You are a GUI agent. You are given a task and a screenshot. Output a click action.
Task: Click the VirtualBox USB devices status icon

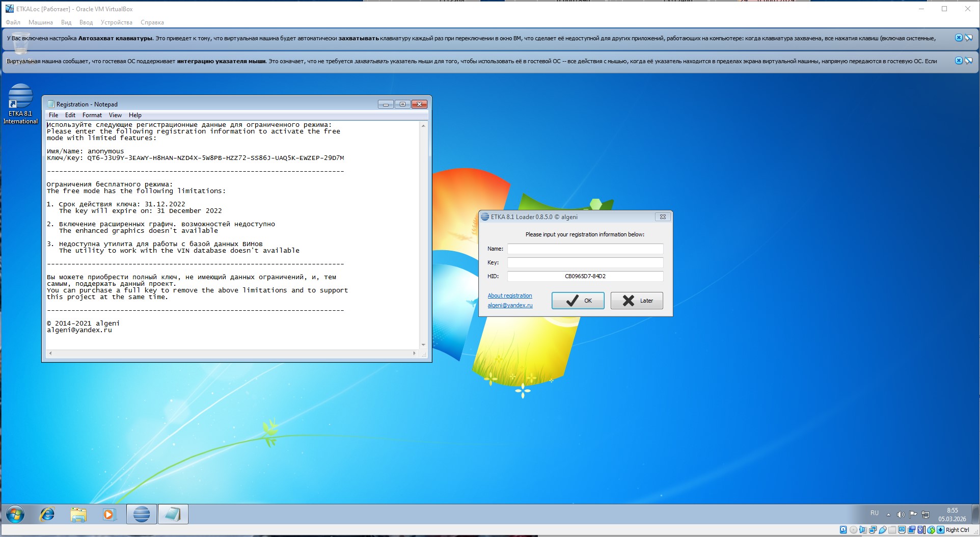(883, 530)
